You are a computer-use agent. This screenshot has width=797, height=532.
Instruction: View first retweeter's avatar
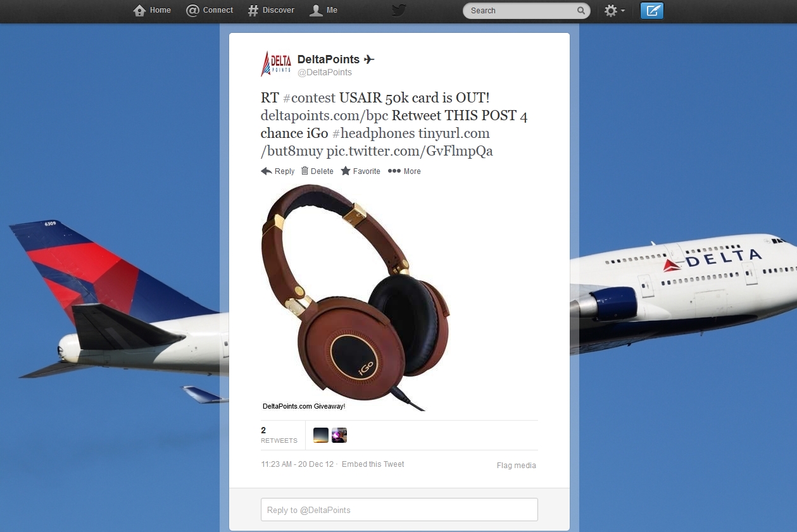(x=321, y=435)
